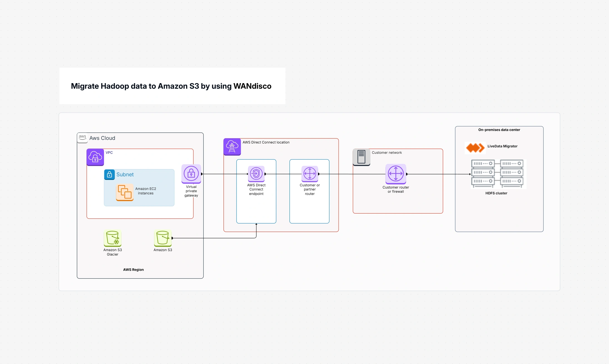Image resolution: width=609 pixels, height=364 pixels.
Task: Select the 'Amazon EC2 instances' label
Action: click(146, 191)
